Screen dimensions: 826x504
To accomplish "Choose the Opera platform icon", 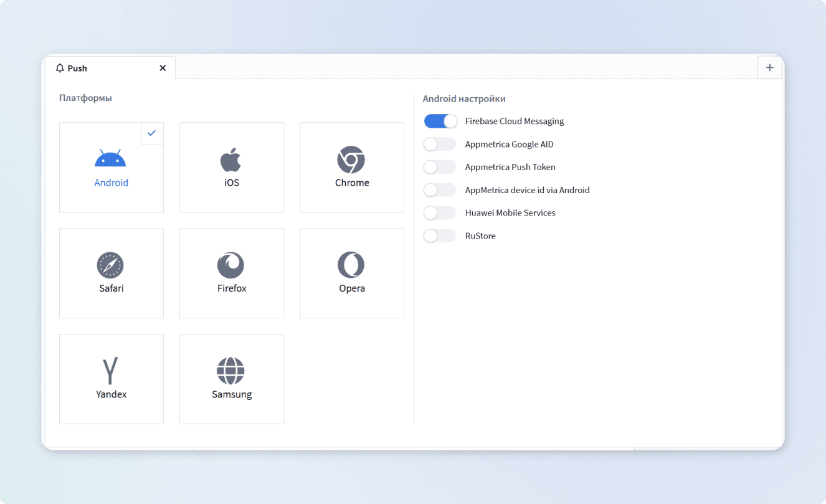I will pyautogui.click(x=351, y=265).
